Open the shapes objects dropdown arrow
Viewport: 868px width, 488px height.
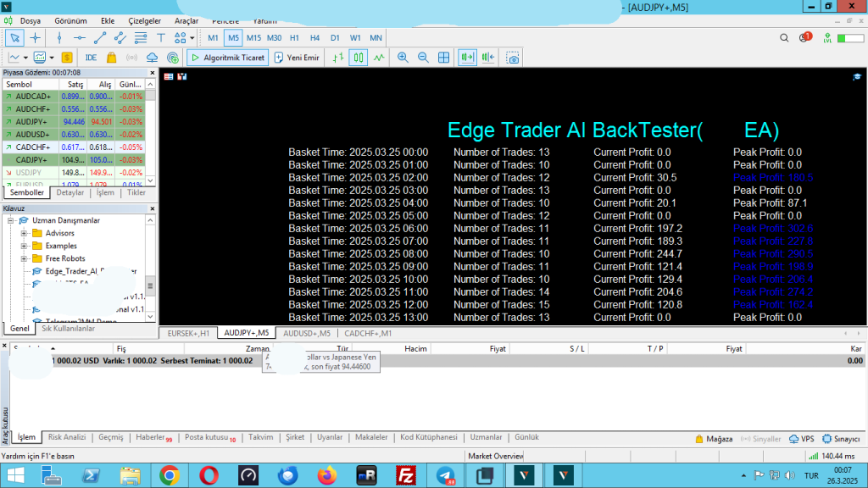192,38
